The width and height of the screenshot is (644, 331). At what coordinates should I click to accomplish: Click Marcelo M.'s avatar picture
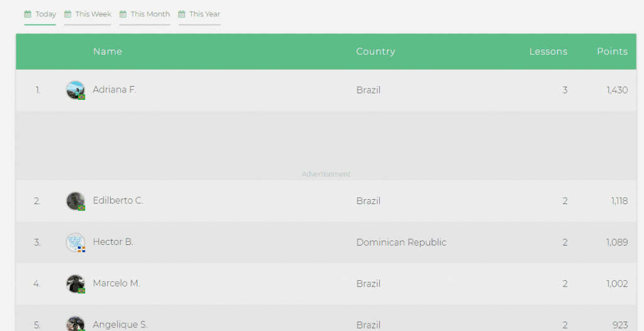pyautogui.click(x=75, y=284)
